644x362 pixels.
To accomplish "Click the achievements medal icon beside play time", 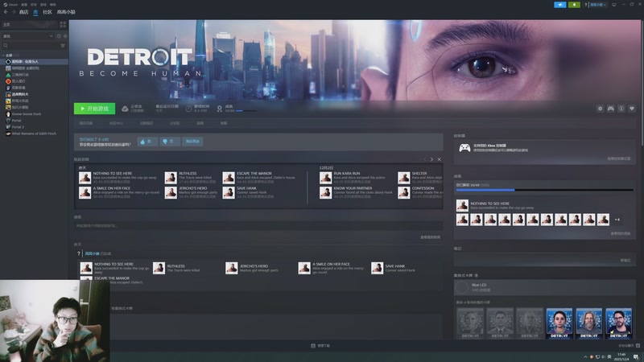I will click(x=220, y=109).
